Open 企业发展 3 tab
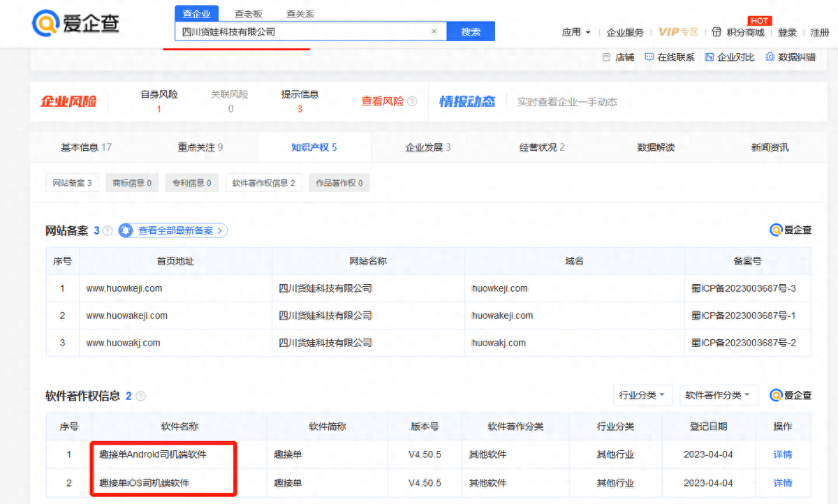The width and height of the screenshot is (838, 504). (428, 147)
